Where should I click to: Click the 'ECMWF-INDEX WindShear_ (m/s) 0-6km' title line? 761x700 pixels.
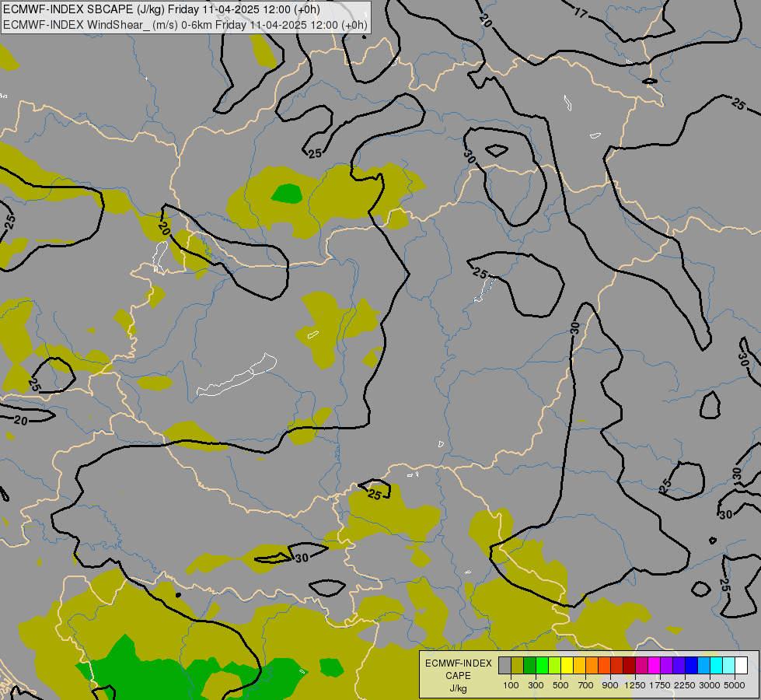[186, 25]
